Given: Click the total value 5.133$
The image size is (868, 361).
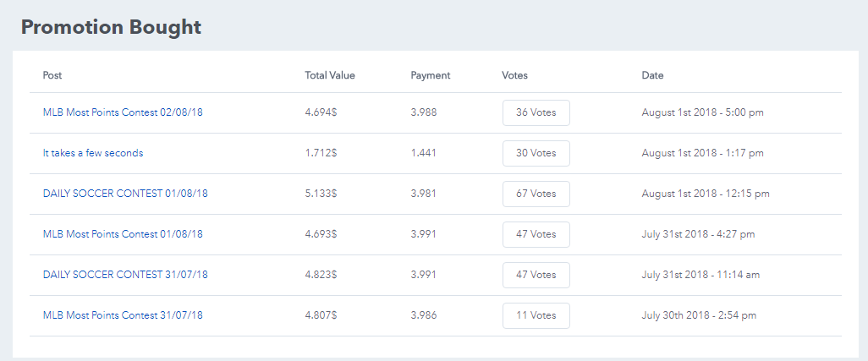Looking at the screenshot, I should point(321,194).
